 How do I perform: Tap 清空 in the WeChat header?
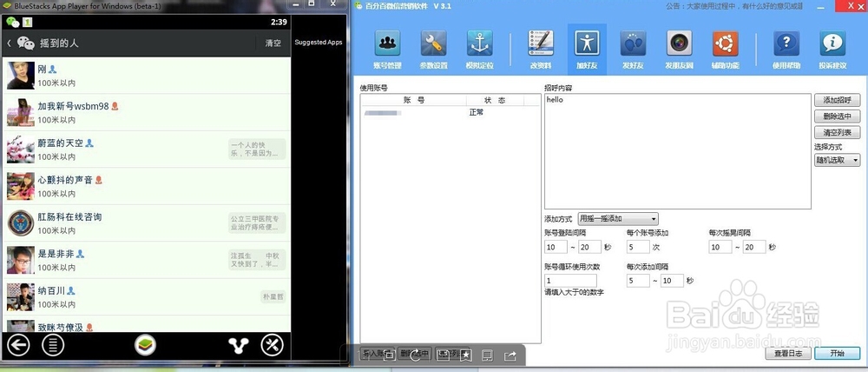(273, 43)
